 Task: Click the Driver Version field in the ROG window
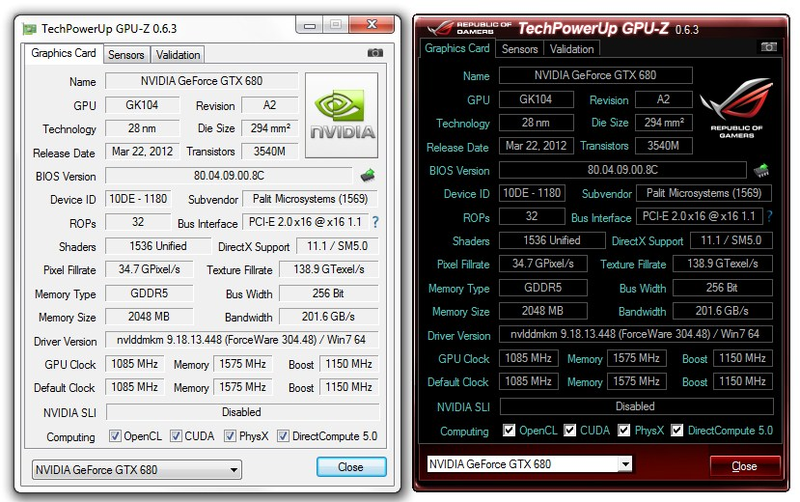635,334
